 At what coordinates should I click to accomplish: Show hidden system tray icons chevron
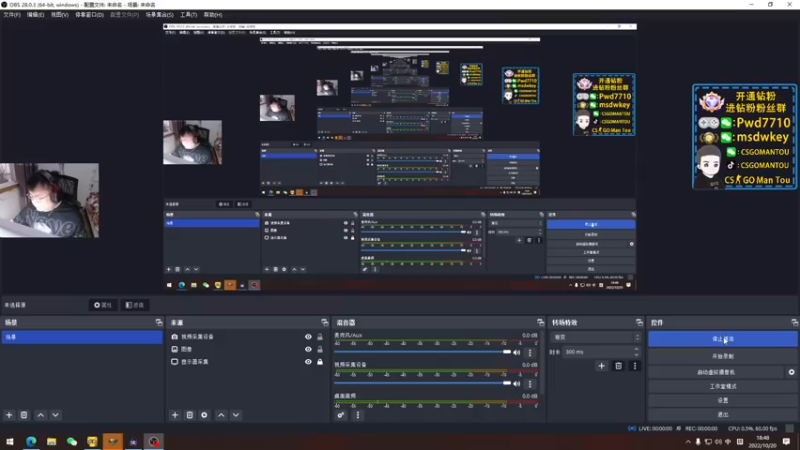pos(688,442)
